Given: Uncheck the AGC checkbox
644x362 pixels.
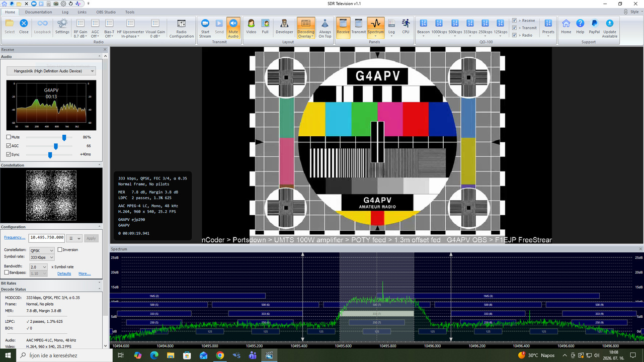Looking at the screenshot, I should point(9,146).
